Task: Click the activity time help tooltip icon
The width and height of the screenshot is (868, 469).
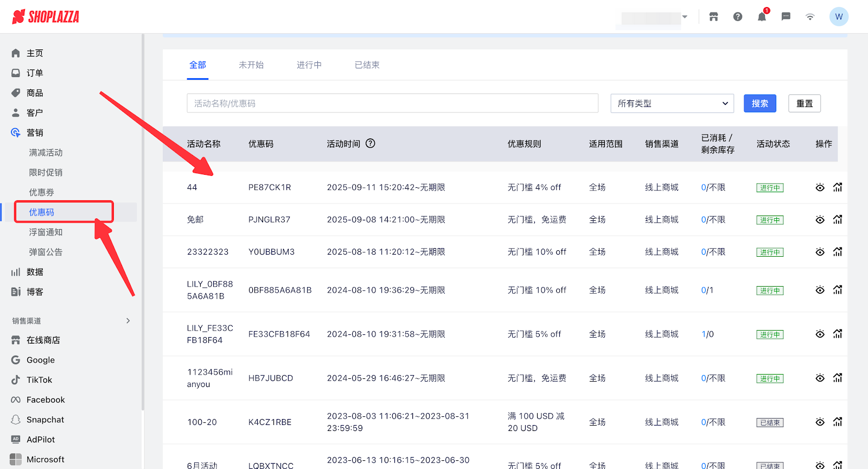Action: pos(371,143)
